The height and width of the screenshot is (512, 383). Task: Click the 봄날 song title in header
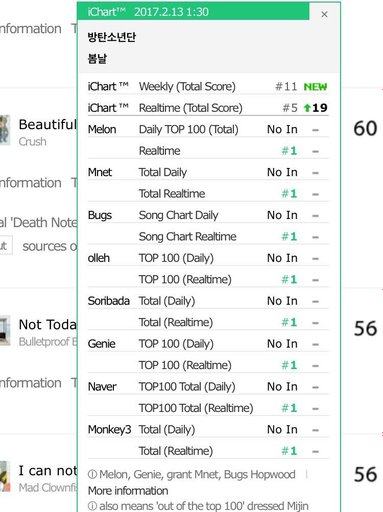(x=97, y=59)
